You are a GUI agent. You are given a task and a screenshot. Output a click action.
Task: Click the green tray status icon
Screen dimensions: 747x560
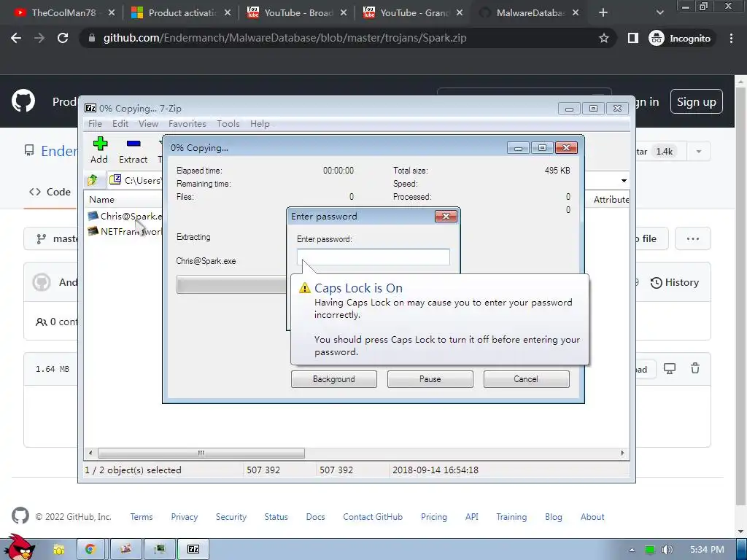pyautogui.click(x=649, y=550)
